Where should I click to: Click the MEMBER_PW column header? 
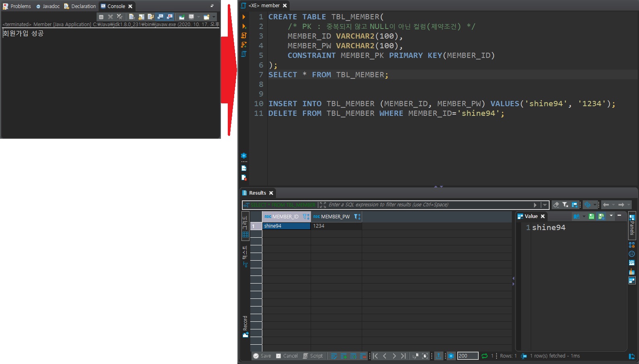336,216
